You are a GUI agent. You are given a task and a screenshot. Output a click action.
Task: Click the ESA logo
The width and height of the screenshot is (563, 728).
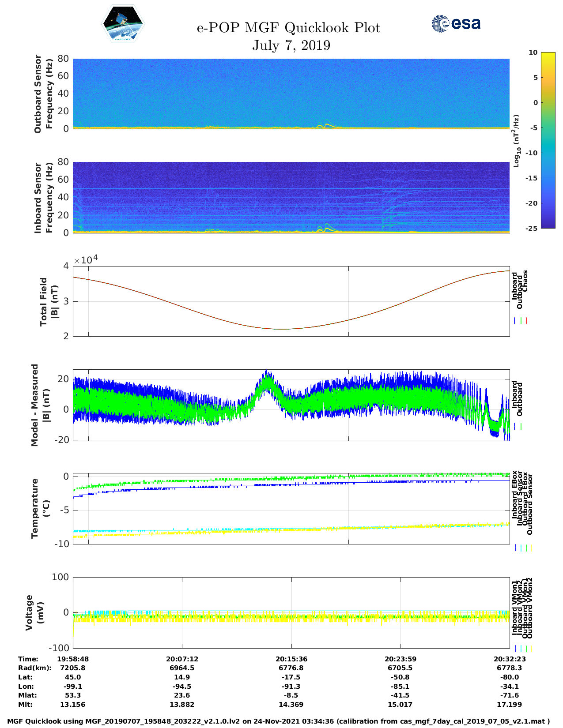point(456,23)
